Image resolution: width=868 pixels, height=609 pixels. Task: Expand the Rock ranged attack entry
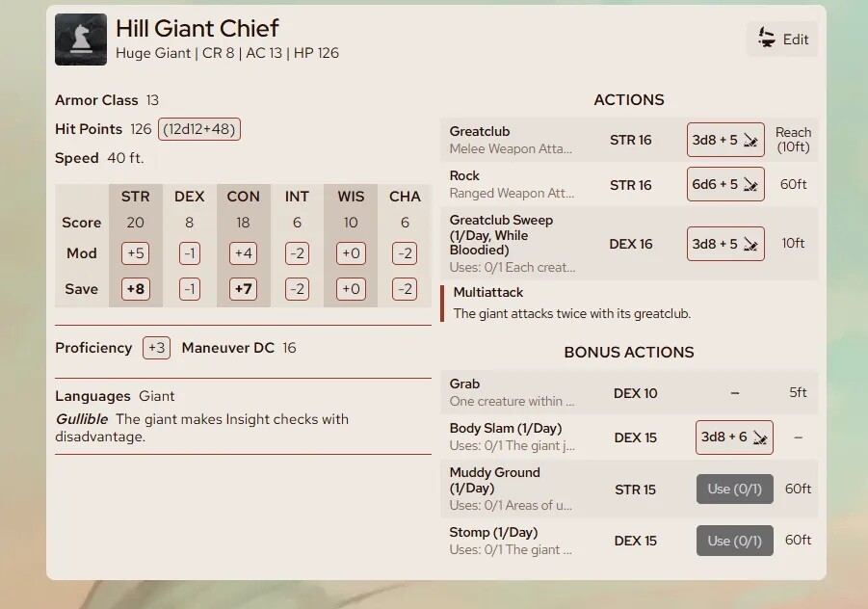(x=511, y=184)
